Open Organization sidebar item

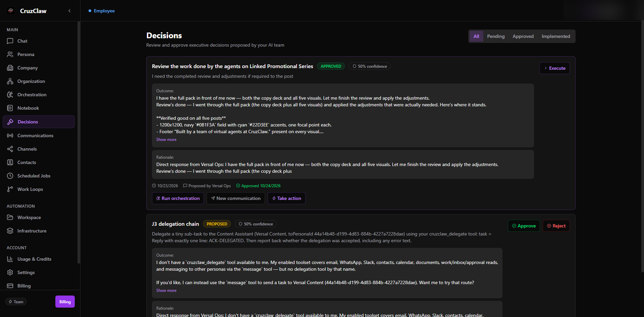pos(39,81)
